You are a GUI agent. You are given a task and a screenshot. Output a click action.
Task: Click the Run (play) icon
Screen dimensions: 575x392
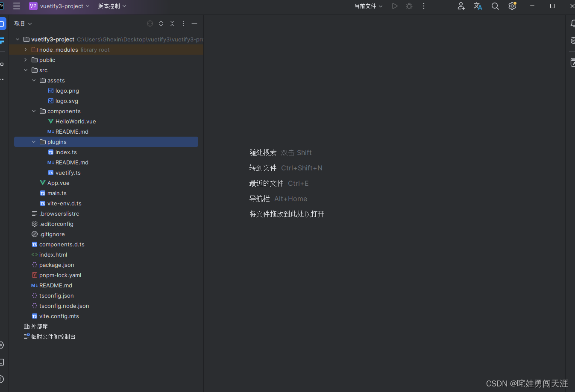[395, 6]
